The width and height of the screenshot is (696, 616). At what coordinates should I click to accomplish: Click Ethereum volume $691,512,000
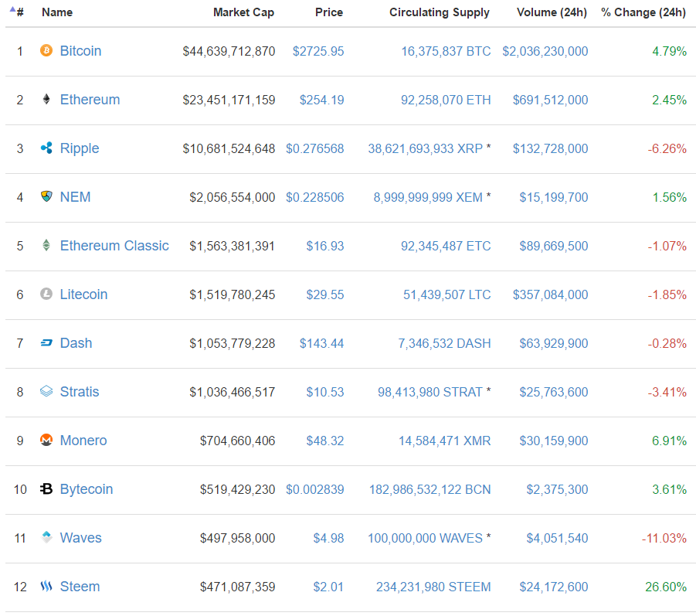click(x=551, y=100)
